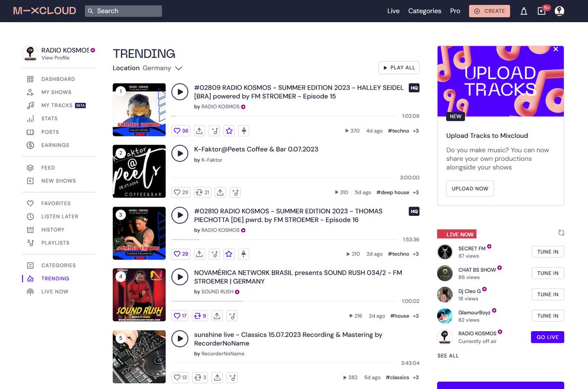
Task: Play the #02809 Halley Seidel show
Action: click(x=180, y=92)
